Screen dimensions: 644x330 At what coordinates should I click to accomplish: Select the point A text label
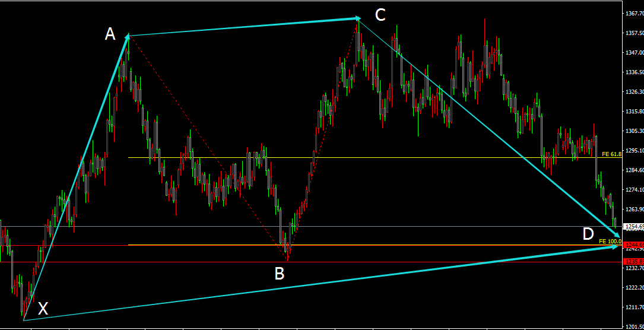pyautogui.click(x=110, y=34)
